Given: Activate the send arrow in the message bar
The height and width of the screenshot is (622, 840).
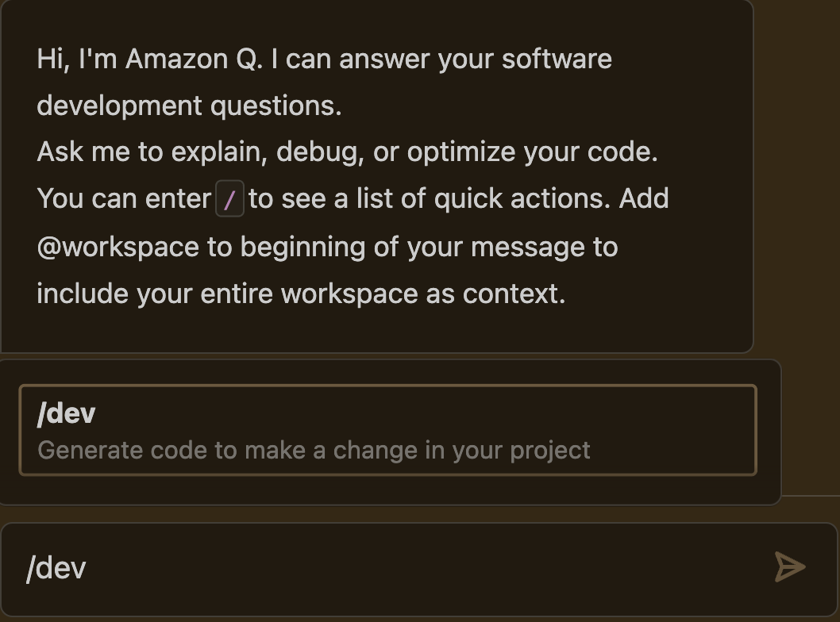Looking at the screenshot, I should click(x=789, y=567).
